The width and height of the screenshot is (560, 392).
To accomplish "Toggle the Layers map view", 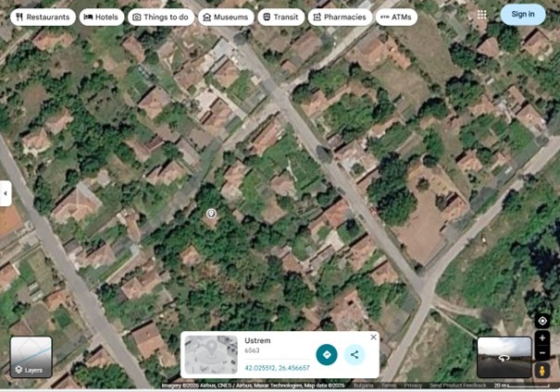I will 31,357.
